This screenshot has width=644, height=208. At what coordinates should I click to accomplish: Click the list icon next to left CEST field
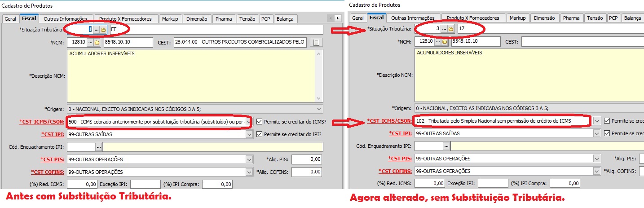pyautogui.click(x=317, y=42)
